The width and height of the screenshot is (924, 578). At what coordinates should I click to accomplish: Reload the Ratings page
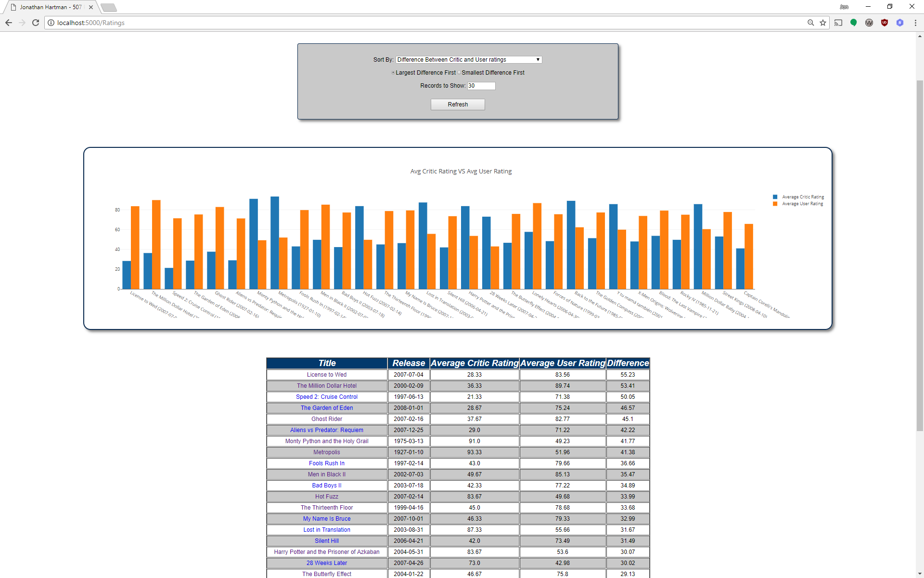(x=36, y=23)
